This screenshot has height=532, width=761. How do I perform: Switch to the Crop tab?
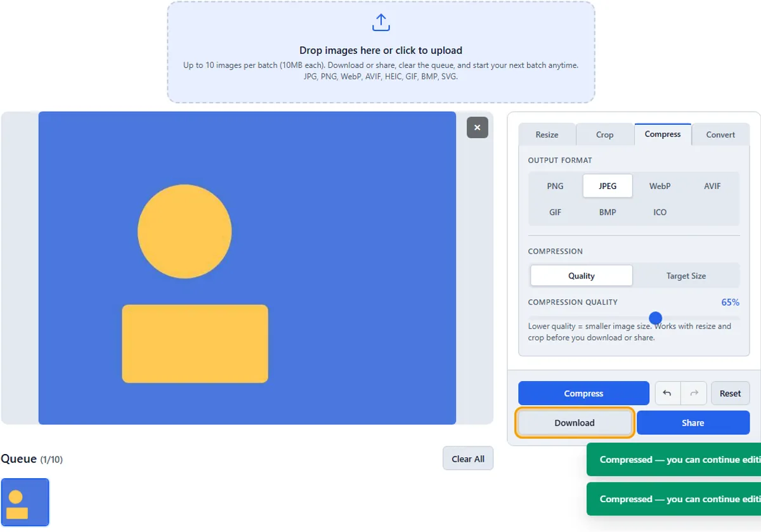click(x=605, y=134)
